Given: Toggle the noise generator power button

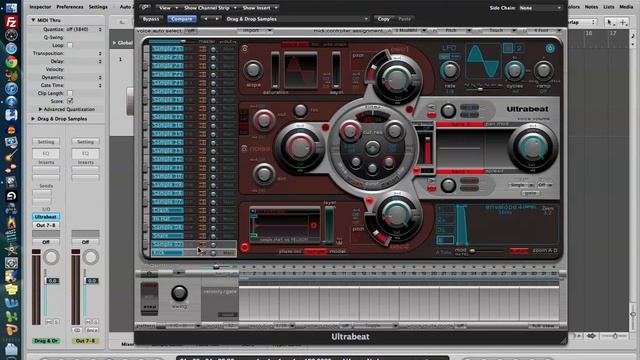Looking at the screenshot, I should pyautogui.click(x=244, y=149).
